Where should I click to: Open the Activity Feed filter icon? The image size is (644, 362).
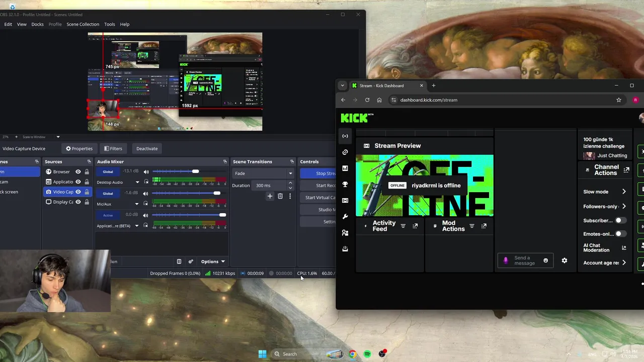click(403, 226)
